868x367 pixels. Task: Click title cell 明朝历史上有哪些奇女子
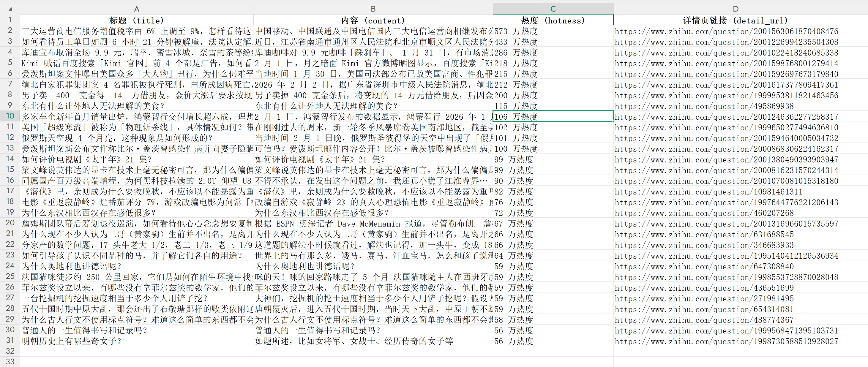tap(71, 341)
